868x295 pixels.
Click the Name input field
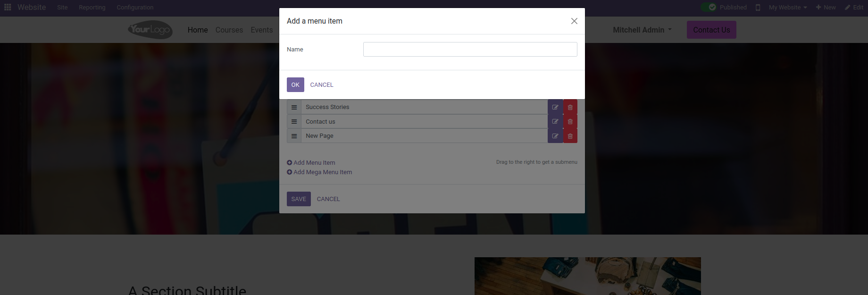tap(470, 50)
